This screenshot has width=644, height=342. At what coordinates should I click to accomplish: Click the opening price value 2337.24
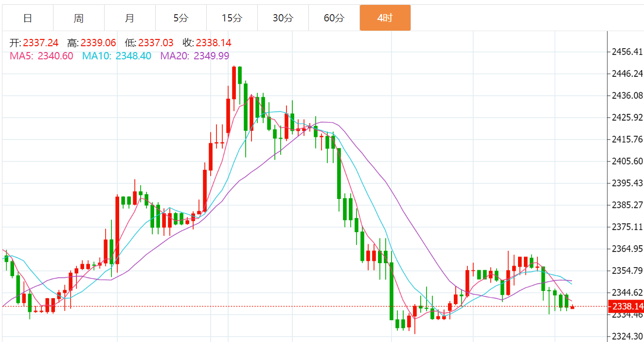(x=40, y=43)
